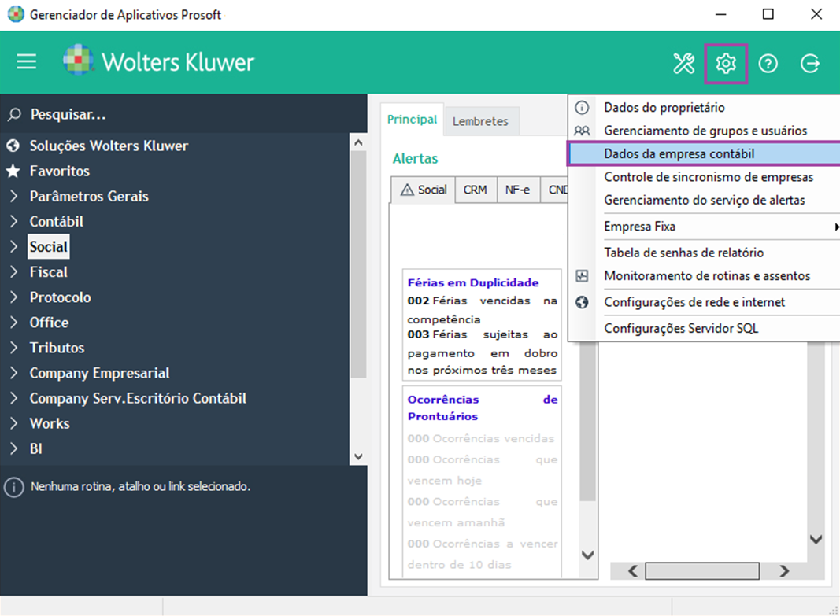Screen dimensions: 840x616
Task: Click the monitoring icon beside Monitoramento de rotinas
Action: pos(582,275)
